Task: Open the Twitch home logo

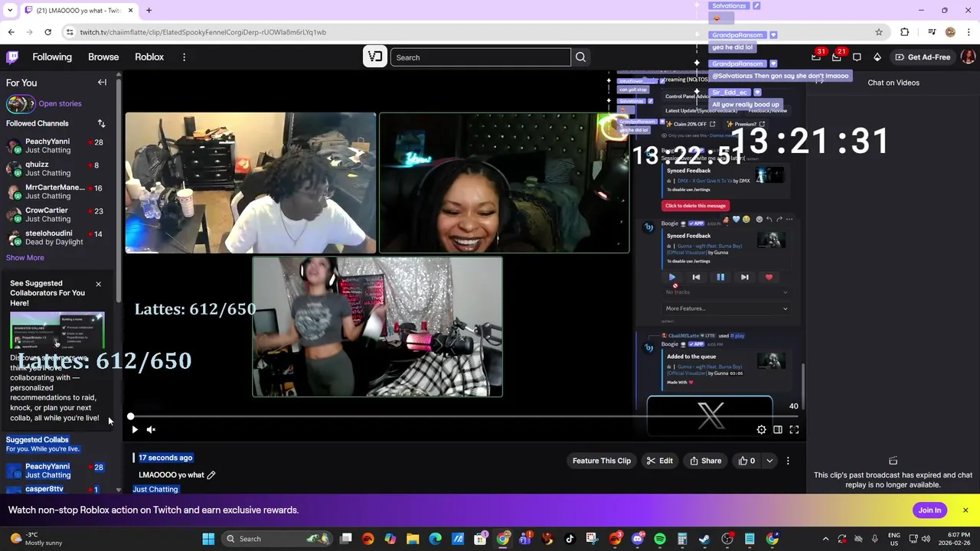Action: [12, 57]
